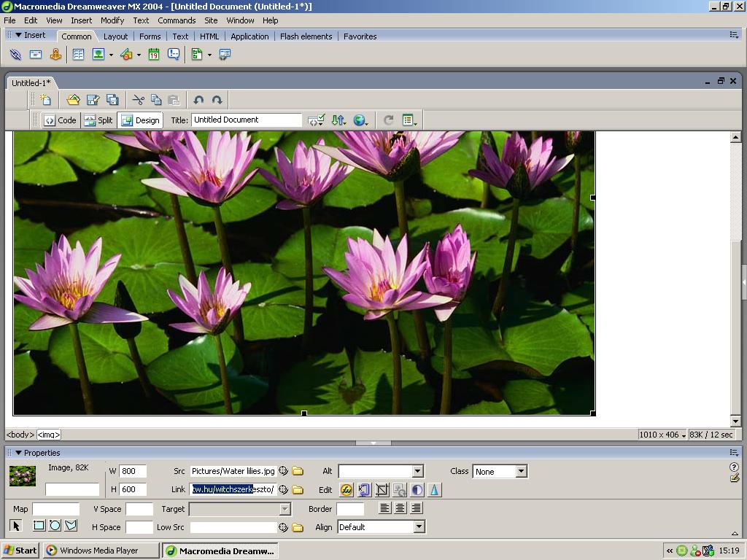Click the Insert Date calendar icon

[154, 55]
